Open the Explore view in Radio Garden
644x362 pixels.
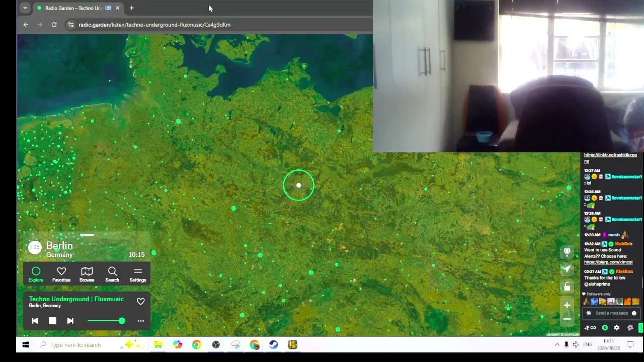(36, 275)
